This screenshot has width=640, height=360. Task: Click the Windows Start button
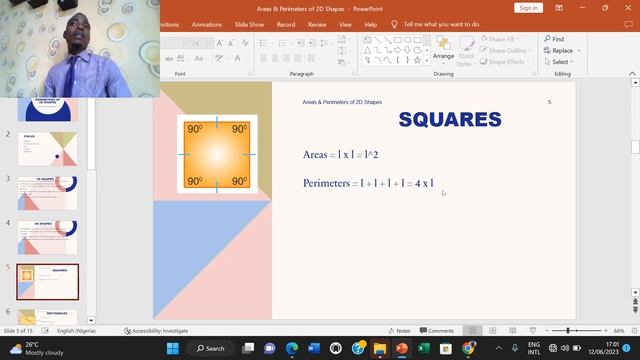coord(173,348)
